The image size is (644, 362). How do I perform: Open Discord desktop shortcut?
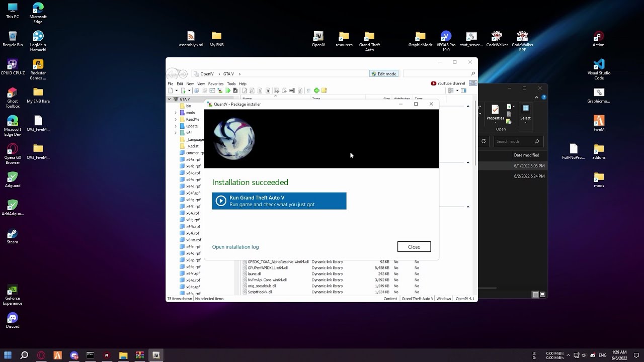[x=13, y=321]
